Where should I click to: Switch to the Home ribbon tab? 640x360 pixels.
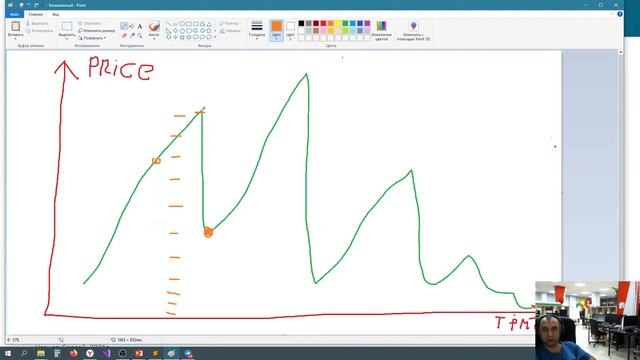(36, 14)
